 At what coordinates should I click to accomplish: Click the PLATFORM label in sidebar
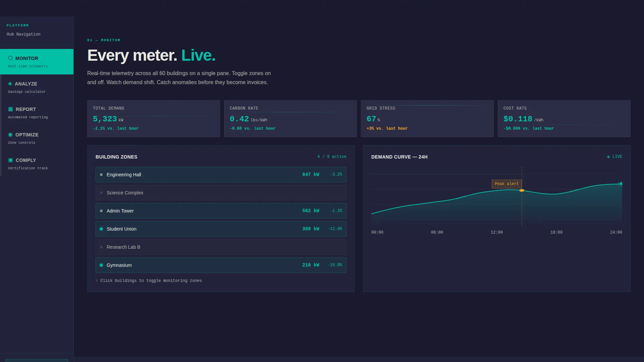click(x=18, y=25)
